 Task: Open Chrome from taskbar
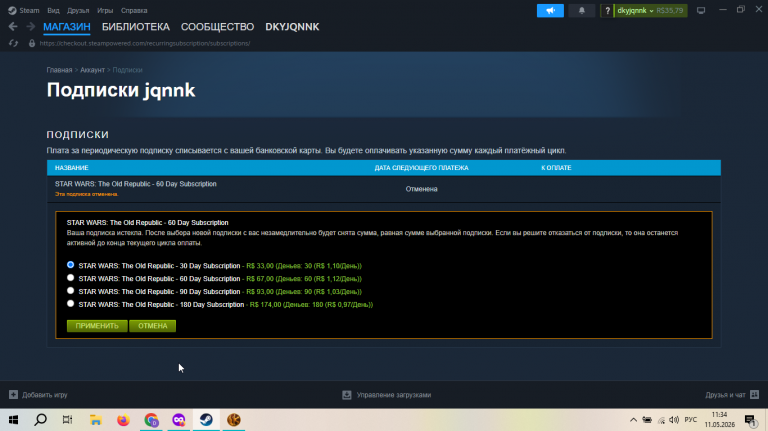(151, 420)
